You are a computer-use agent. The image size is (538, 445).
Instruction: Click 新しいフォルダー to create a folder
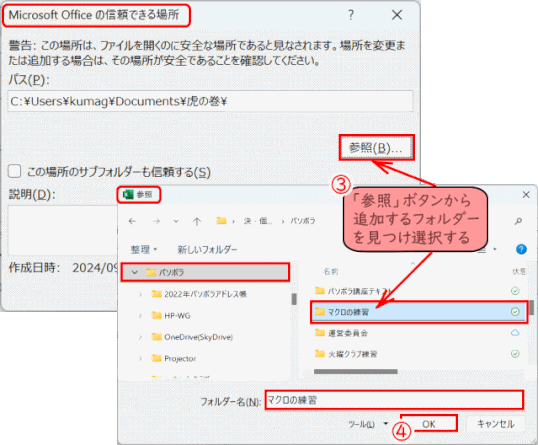(x=207, y=249)
